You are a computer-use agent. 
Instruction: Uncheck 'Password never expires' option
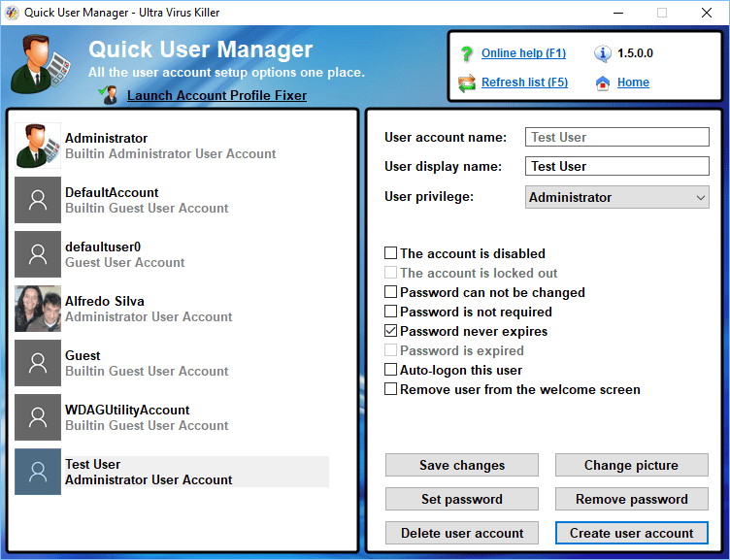tap(391, 331)
